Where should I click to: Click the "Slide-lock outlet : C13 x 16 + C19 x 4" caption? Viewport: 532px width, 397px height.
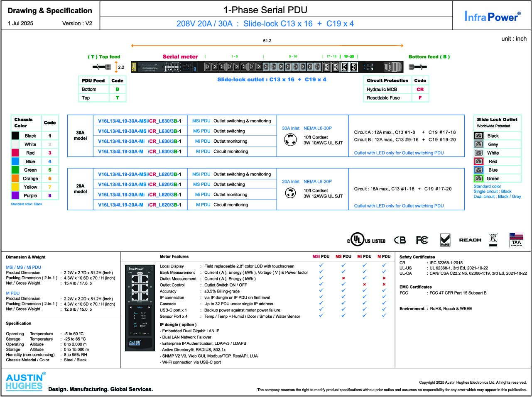(272, 79)
